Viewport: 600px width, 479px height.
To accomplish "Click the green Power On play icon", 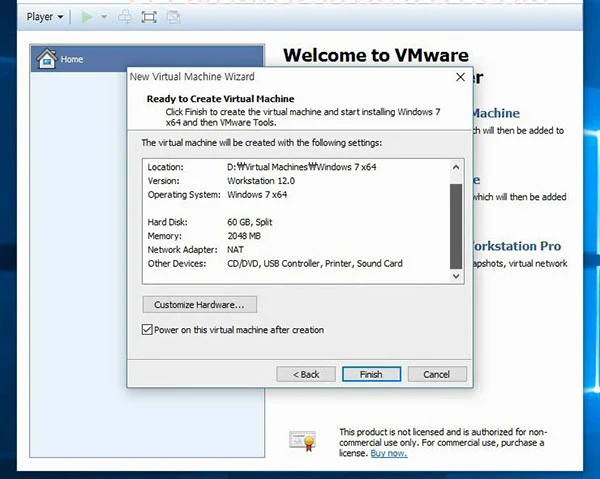I will click(86, 17).
